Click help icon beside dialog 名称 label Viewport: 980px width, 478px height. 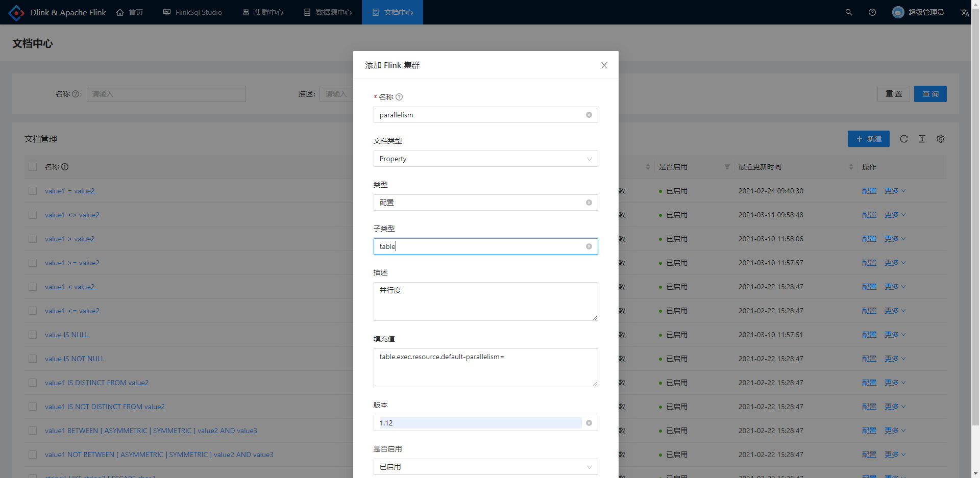pyautogui.click(x=399, y=97)
